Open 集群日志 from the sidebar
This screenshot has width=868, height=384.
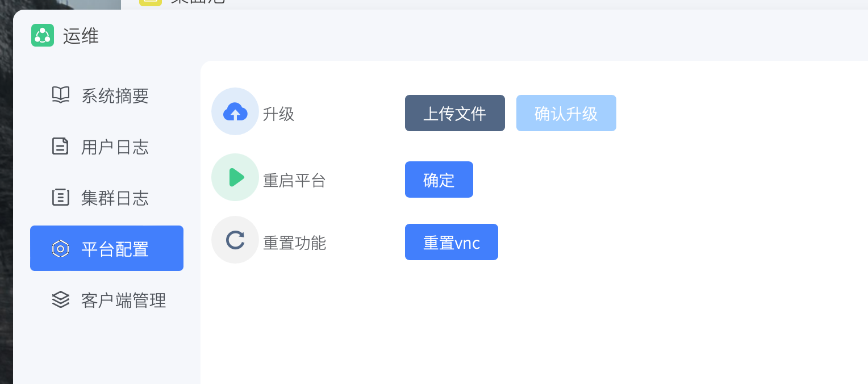[x=115, y=198]
